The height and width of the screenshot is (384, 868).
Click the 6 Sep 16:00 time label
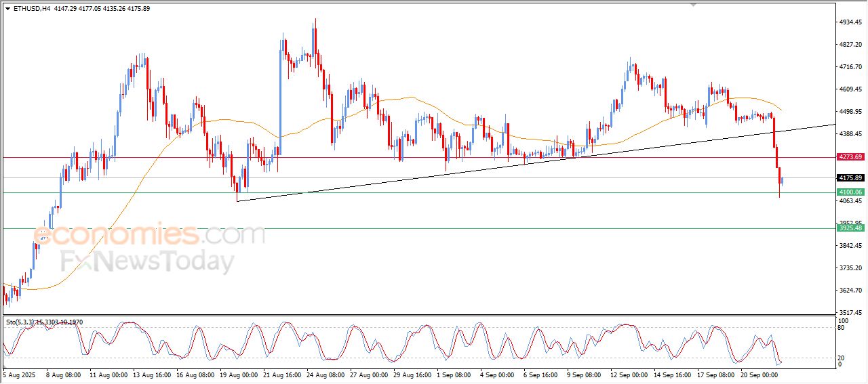(x=541, y=374)
